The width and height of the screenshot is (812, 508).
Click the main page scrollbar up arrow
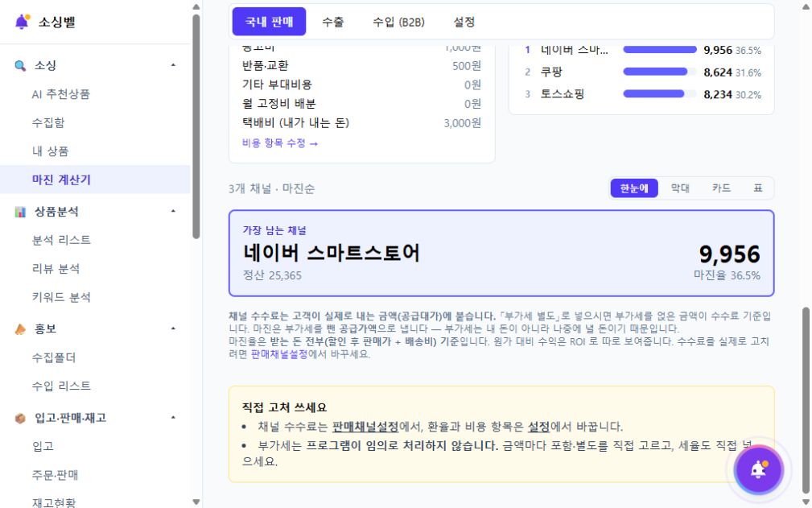(806, 6)
